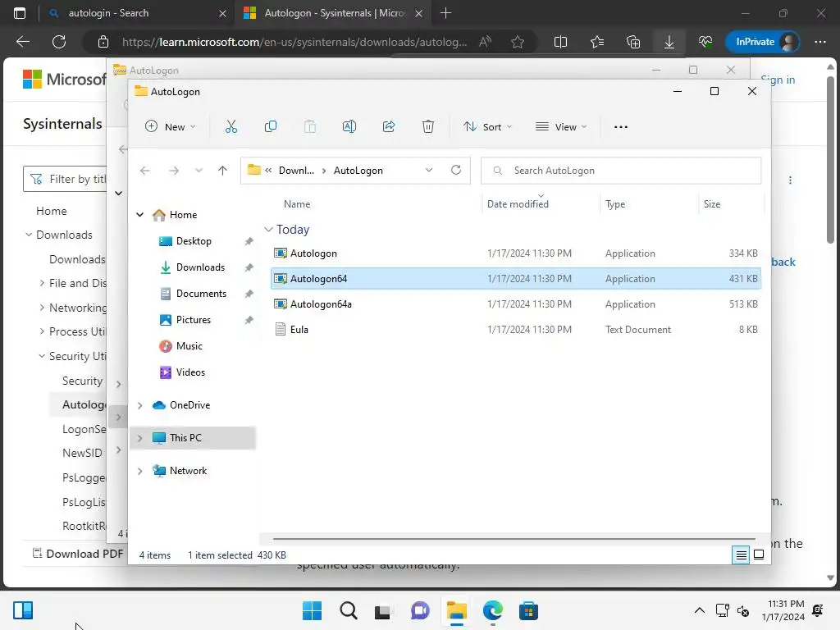Screen dimensions: 840x630
Task: Open Windows Start menu
Action: 313,610
